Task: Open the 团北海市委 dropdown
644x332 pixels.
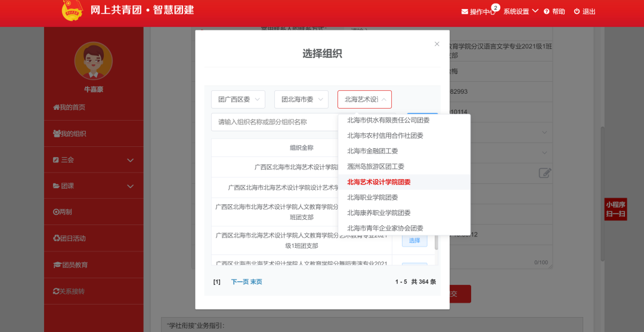Action: coord(301,99)
